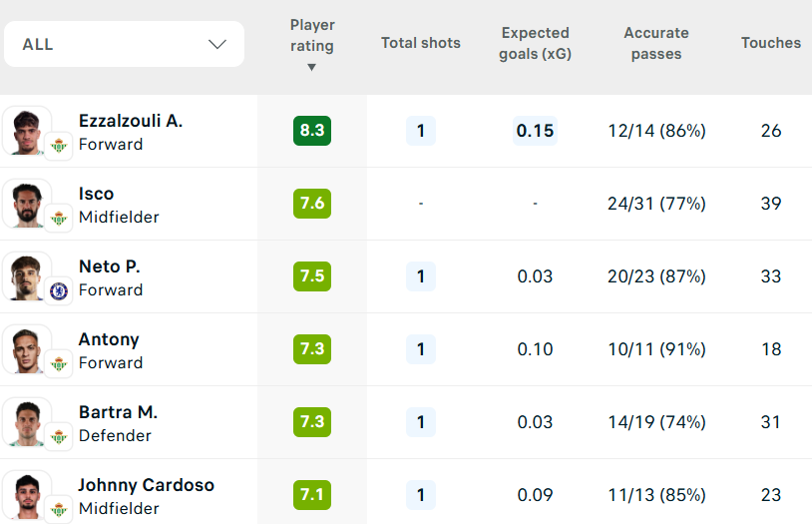Viewport: 812px width, 524px height.
Task: Sort by Accurate passes column header
Action: coord(656,44)
